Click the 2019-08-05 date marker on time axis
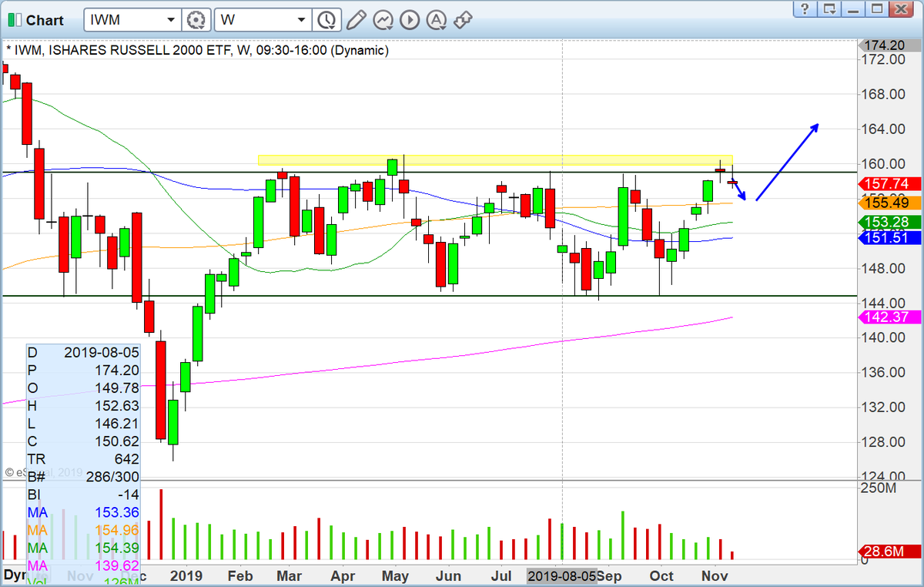The width and height of the screenshot is (924, 587). click(562, 576)
